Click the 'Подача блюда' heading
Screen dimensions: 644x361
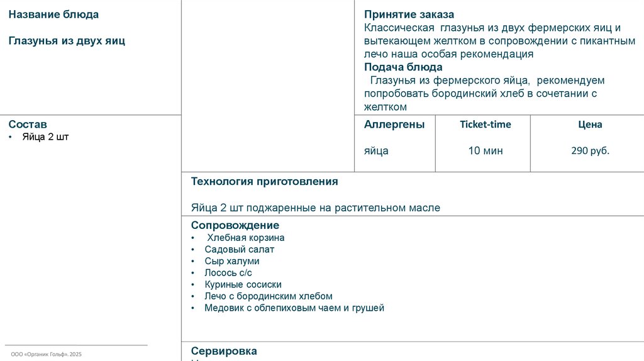pyautogui.click(x=403, y=67)
